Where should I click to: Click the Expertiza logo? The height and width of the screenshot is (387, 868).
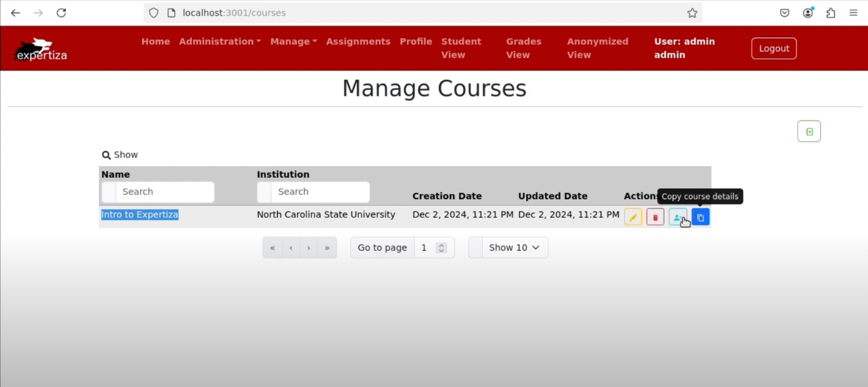coord(41,49)
